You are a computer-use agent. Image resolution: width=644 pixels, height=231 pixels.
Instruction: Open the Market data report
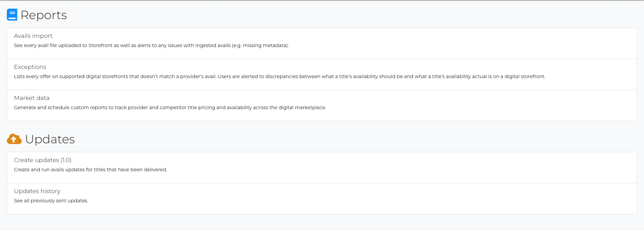point(32,98)
